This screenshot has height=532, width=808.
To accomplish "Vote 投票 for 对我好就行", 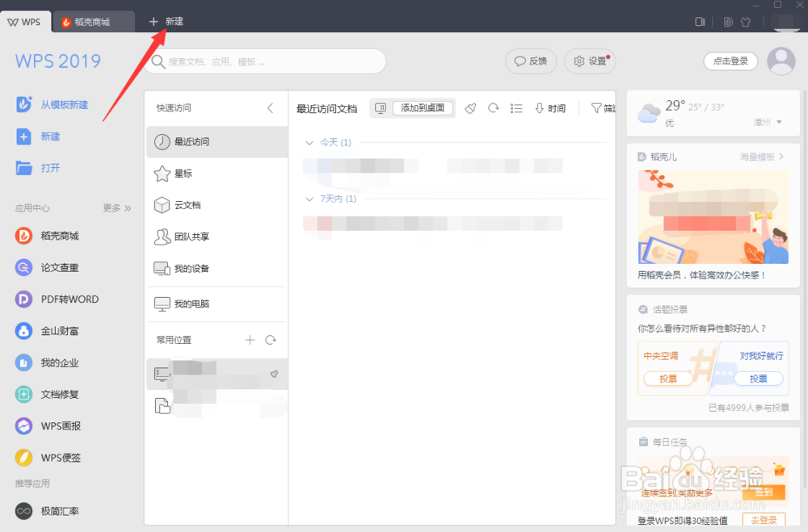I will (x=759, y=379).
